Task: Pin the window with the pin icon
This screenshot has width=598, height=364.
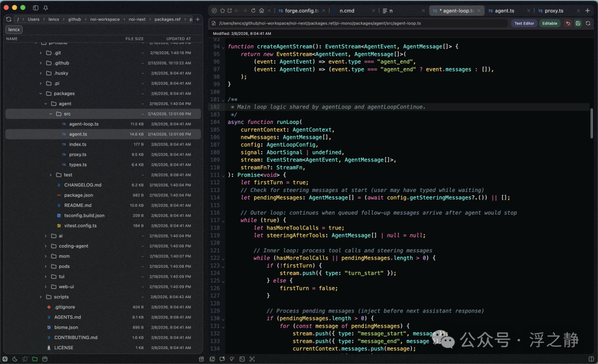Action: point(45,8)
